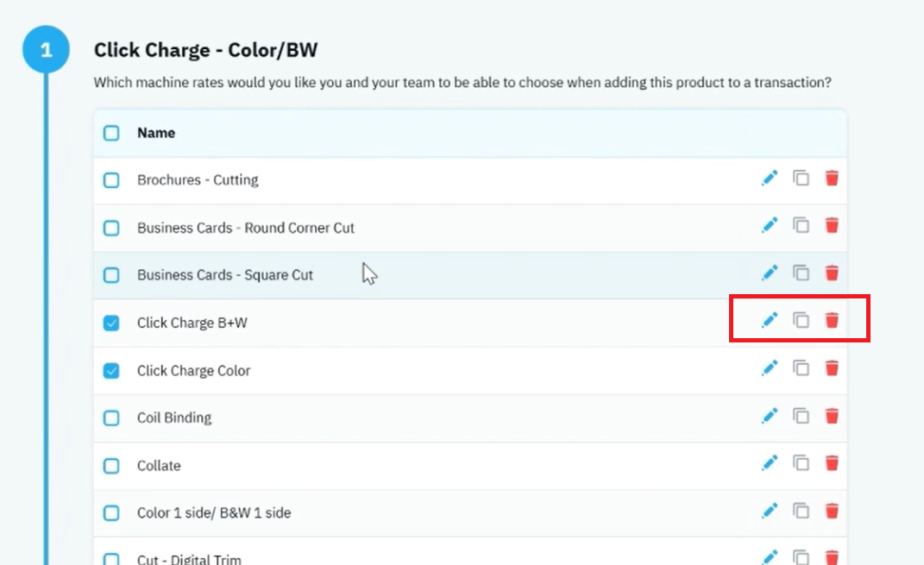Select the Collate checkbox
This screenshot has width=924, height=565.
pyautogui.click(x=111, y=466)
